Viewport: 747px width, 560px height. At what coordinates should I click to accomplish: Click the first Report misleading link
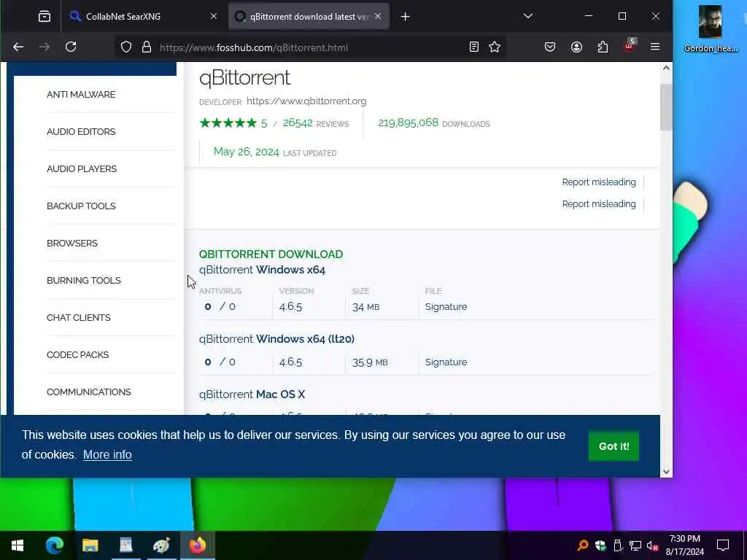click(599, 182)
